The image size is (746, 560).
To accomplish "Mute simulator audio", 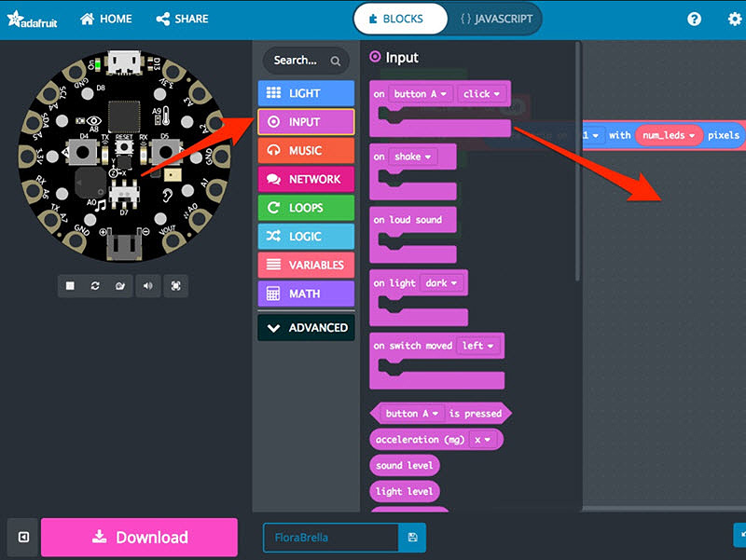I will [x=147, y=285].
